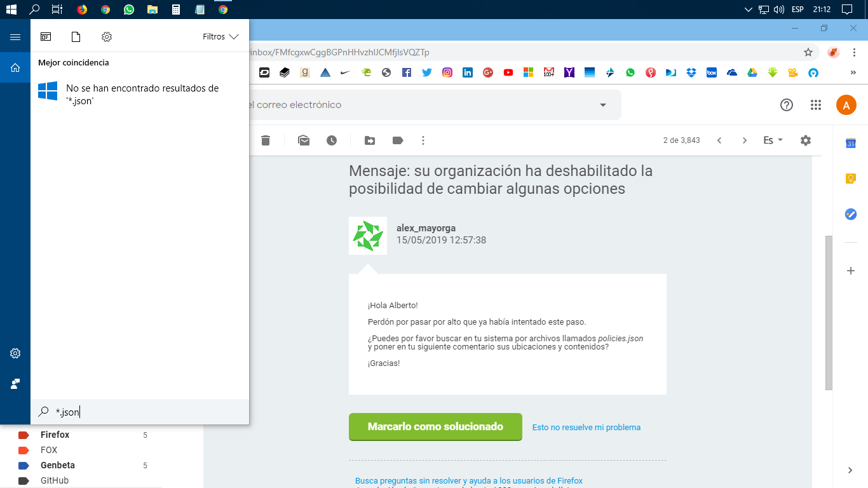Click Esto no resuelve mi problema link
The height and width of the screenshot is (488, 868).
[x=587, y=428]
